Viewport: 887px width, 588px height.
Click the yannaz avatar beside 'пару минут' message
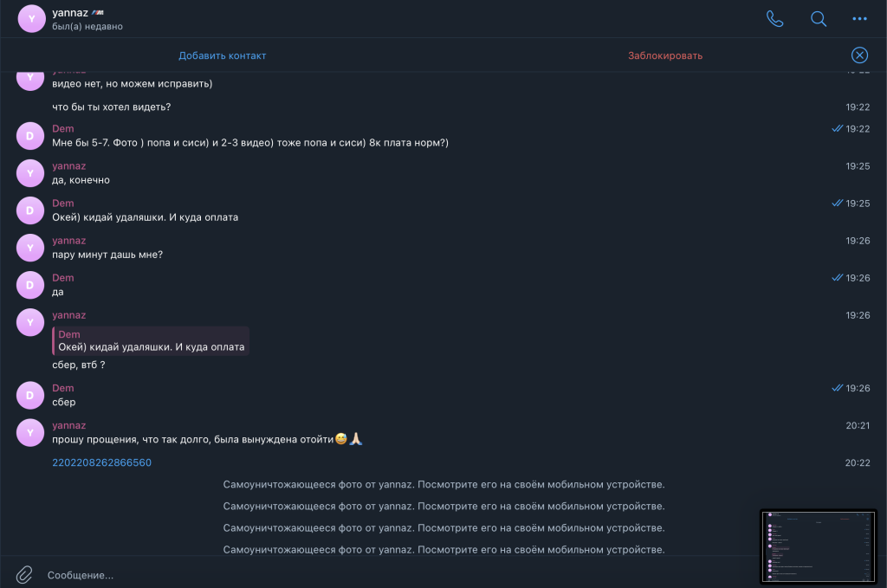click(x=30, y=248)
